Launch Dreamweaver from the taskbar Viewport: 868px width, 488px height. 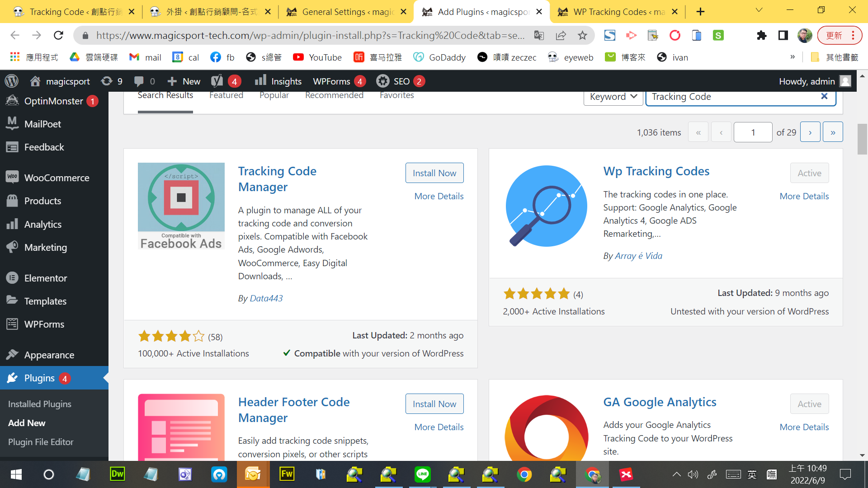click(x=117, y=474)
